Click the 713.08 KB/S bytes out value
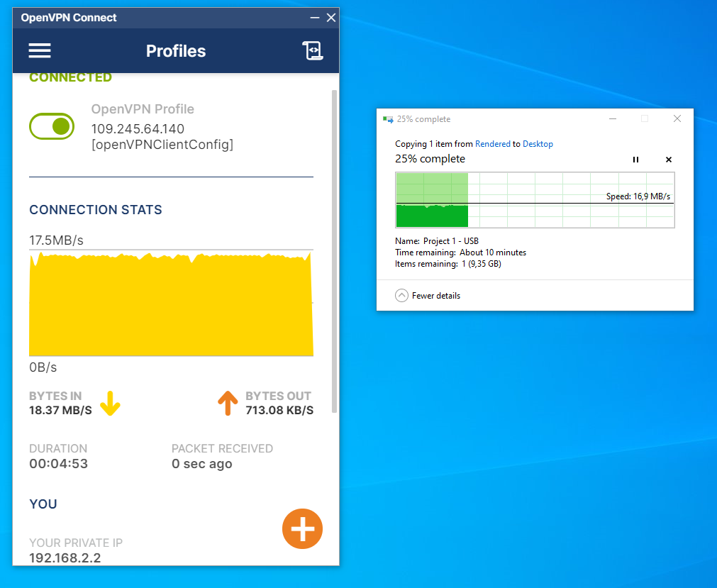This screenshot has height=588, width=717. (279, 411)
